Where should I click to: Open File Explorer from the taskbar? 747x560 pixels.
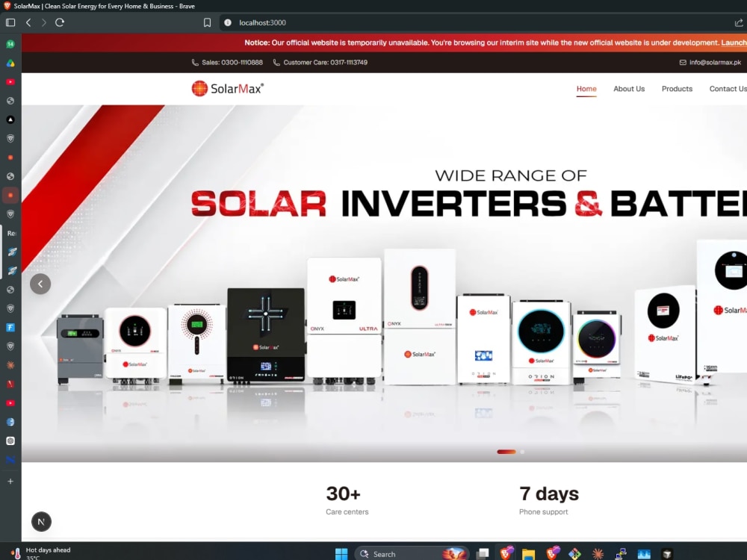tap(528, 554)
